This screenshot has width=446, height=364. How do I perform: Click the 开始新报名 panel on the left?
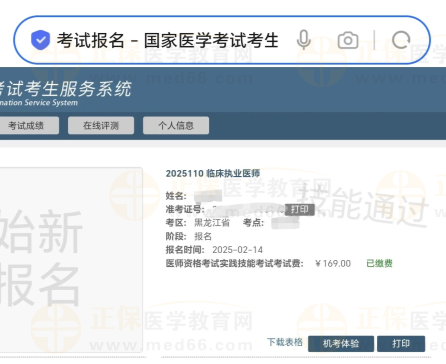coord(71,259)
